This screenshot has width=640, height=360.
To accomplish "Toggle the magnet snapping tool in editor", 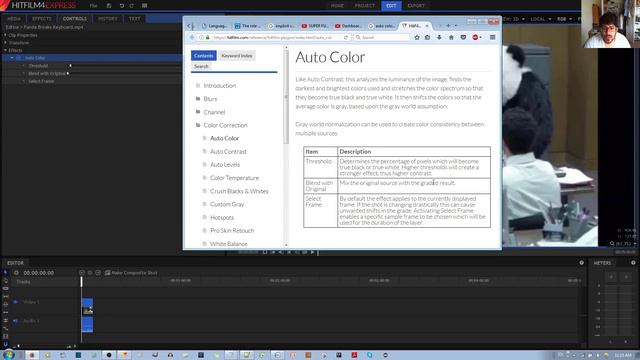I will click(x=5, y=344).
